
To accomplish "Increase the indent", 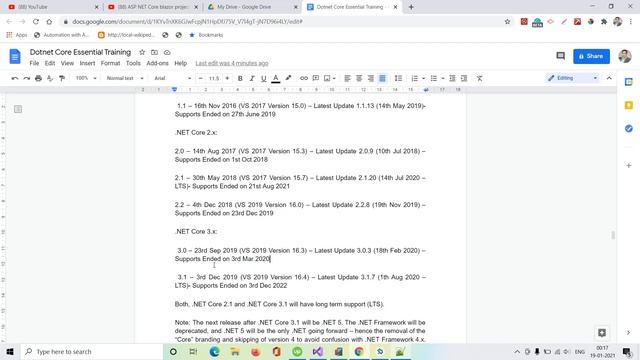I will tap(464, 78).
